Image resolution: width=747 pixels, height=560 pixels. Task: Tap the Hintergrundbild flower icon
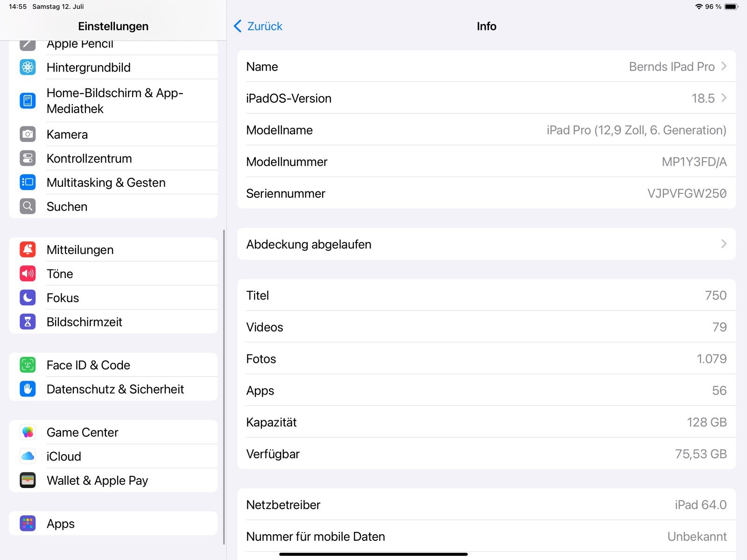tap(28, 67)
